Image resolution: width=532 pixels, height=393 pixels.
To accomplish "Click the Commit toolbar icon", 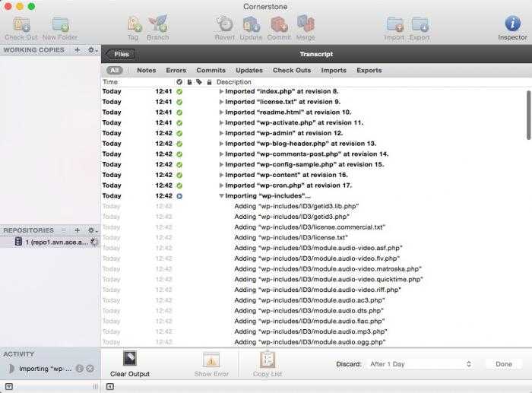I will pos(279,24).
